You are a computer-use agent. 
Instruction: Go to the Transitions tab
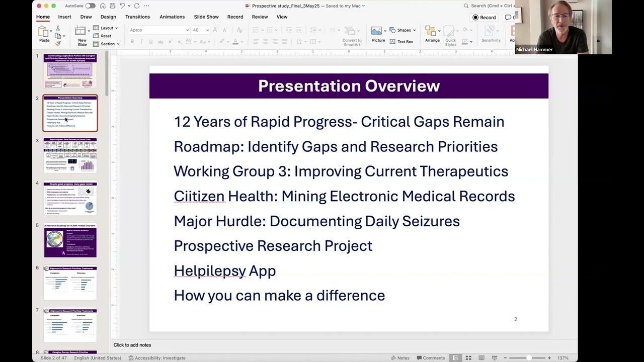coord(137,17)
